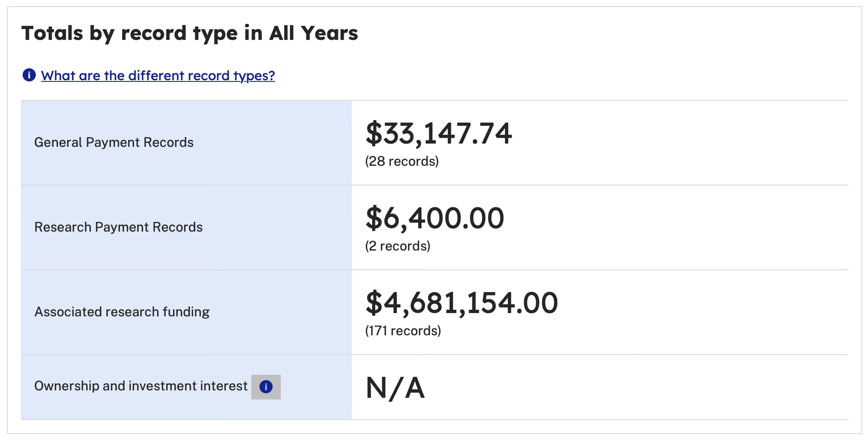Select the Associated research funding row label
The height and width of the screenshot is (441, 868).
pos(122,312)
